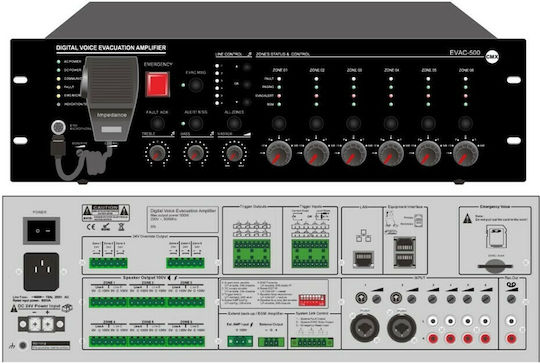Push the red EMERGENCY button
Screen dimensions: 540x363
[x=157, y=84]
